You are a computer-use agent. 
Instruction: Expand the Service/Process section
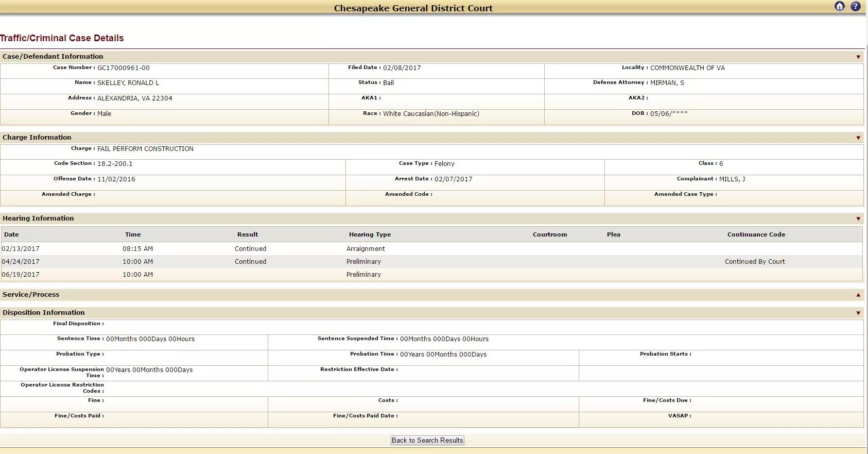pos(858,295)
